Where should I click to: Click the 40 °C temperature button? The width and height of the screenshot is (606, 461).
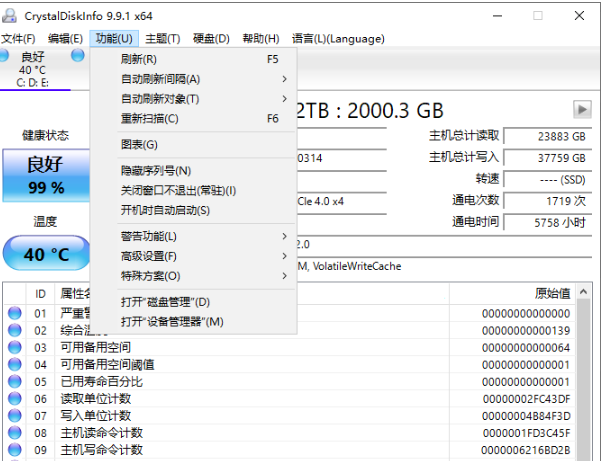pyautogui.click(x=46, y=253)
